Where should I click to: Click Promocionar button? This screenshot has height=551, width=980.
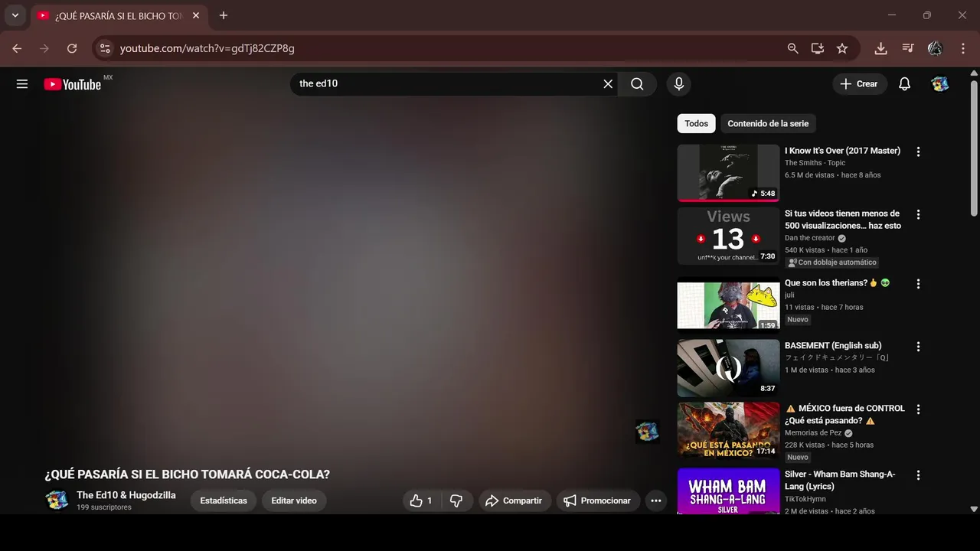point(598,500)
